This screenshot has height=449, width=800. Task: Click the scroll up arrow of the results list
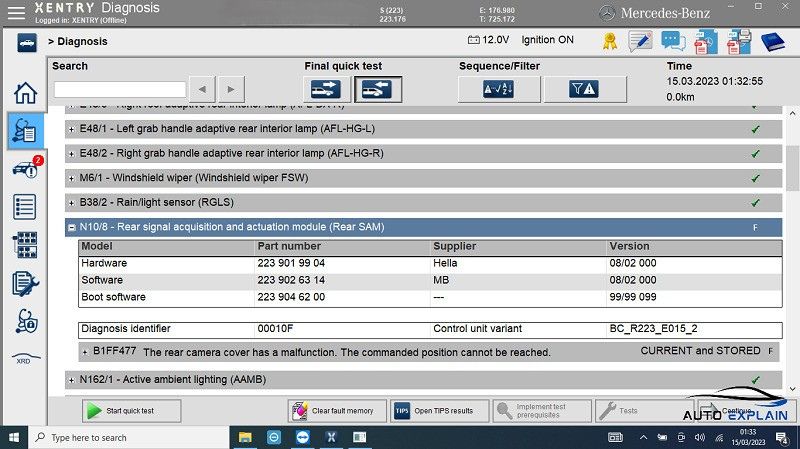pos(792,113)
